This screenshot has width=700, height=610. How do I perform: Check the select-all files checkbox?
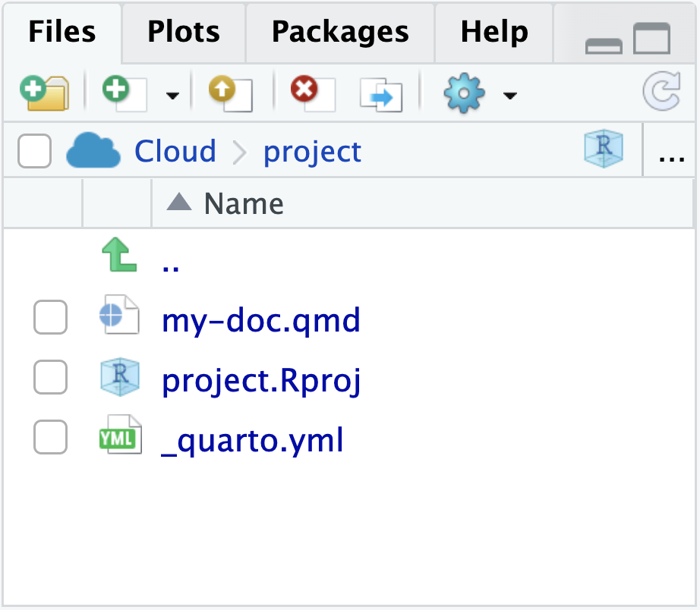33,150
